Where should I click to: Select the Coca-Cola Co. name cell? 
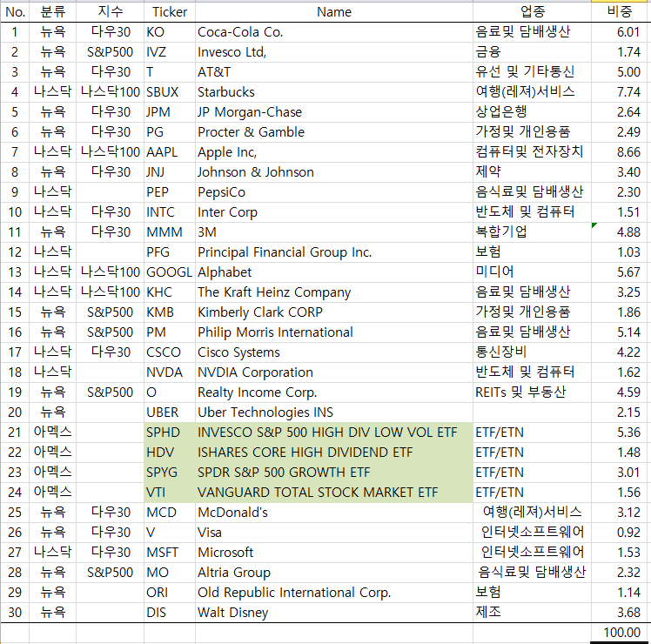click(x=334, y=32)
